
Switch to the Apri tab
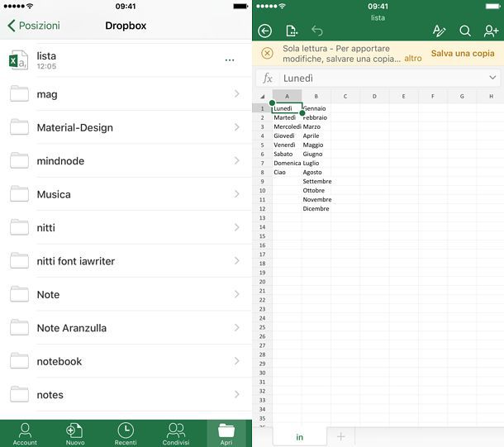(226, 434)
